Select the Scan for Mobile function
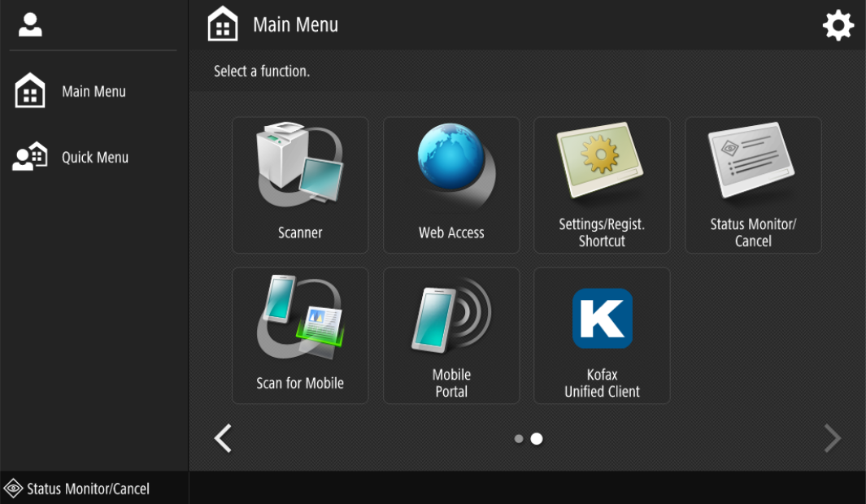866x504 pixels. click(300, 336)
